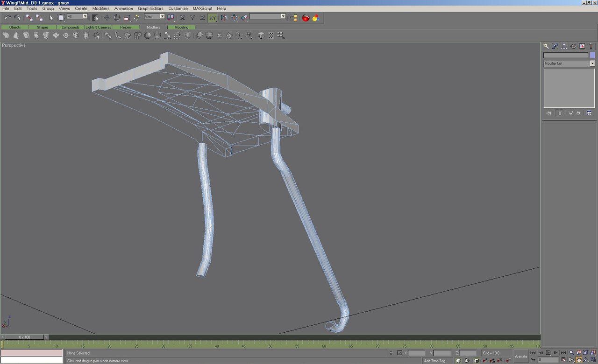Switch to the Lights & Cameras tab
Screen dimensions: 598x364
(98, 27)
